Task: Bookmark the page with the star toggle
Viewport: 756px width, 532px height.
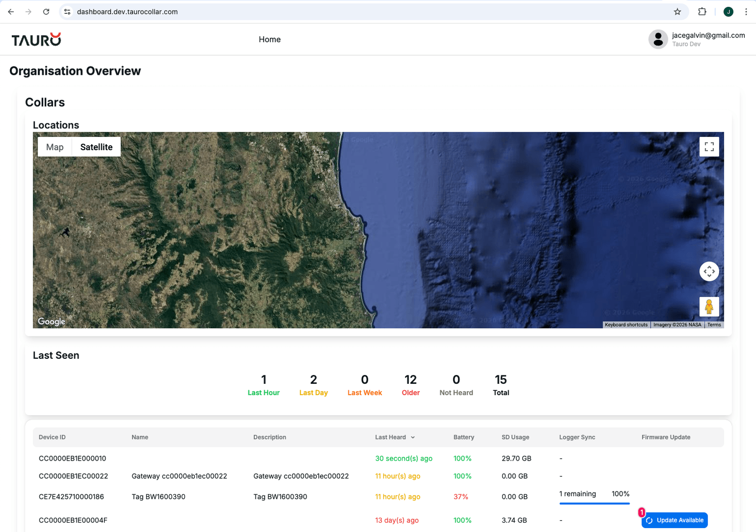Action: [677, 11]
